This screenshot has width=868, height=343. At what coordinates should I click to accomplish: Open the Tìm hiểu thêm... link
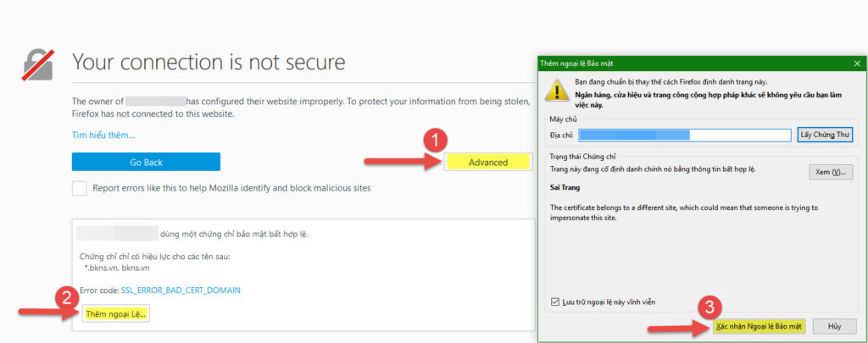pos(103,135)
